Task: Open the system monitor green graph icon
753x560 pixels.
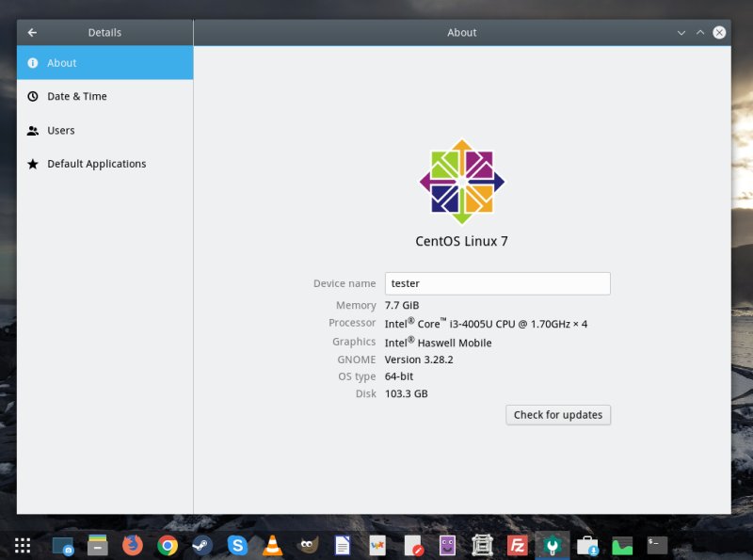Action: point(622,546)
